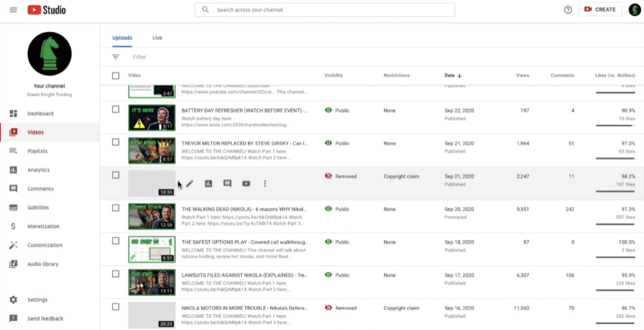Select LAWSUITS FILED AGAINST NIKOLA checkbox
This screenshot has width=644, height=330.
tap(116, 274)
